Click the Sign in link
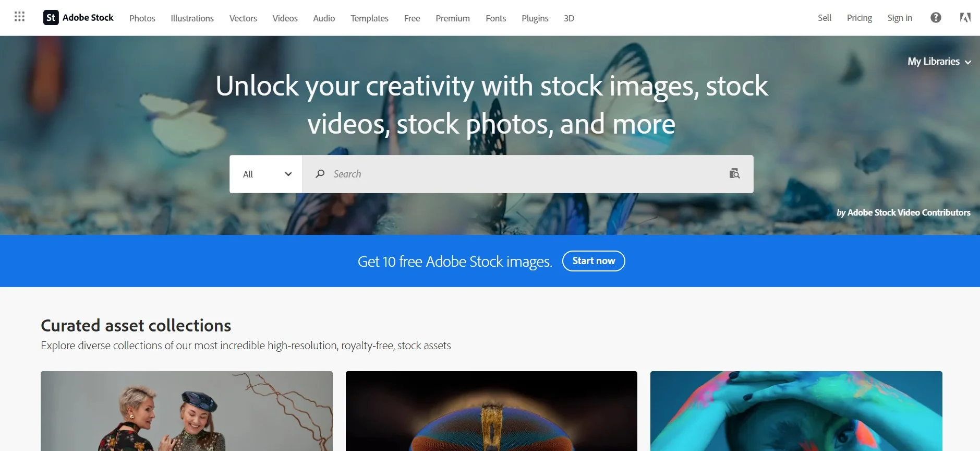The width and height of the screenshot is (980, 451). click(900, 18)
